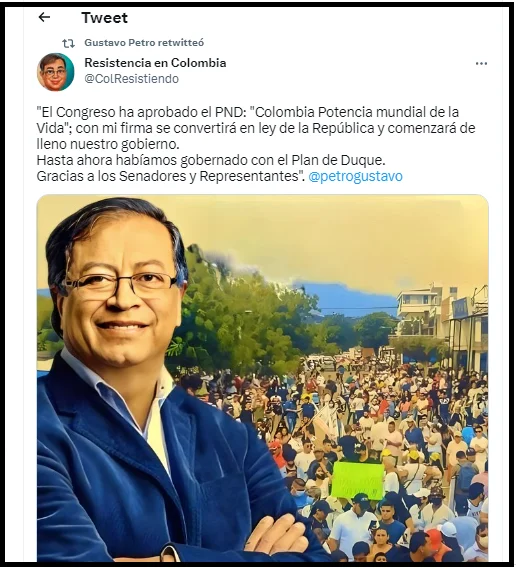Click the white building in the photo

(x=421, y=312)
